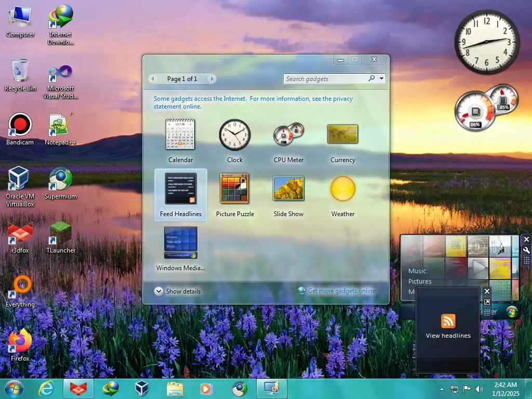Go to next gadget page

tap(211, 79)
